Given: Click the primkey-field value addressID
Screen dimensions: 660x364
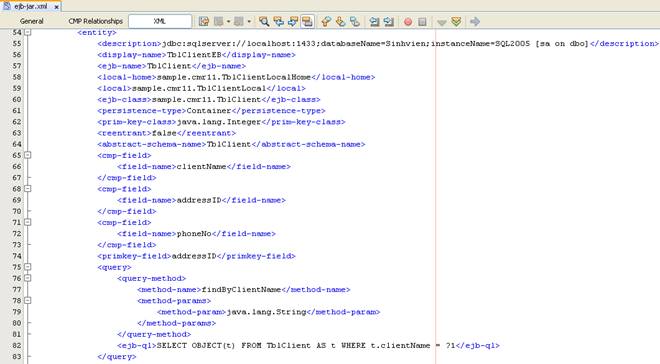Looking at the screenshot, I should 194,256.
